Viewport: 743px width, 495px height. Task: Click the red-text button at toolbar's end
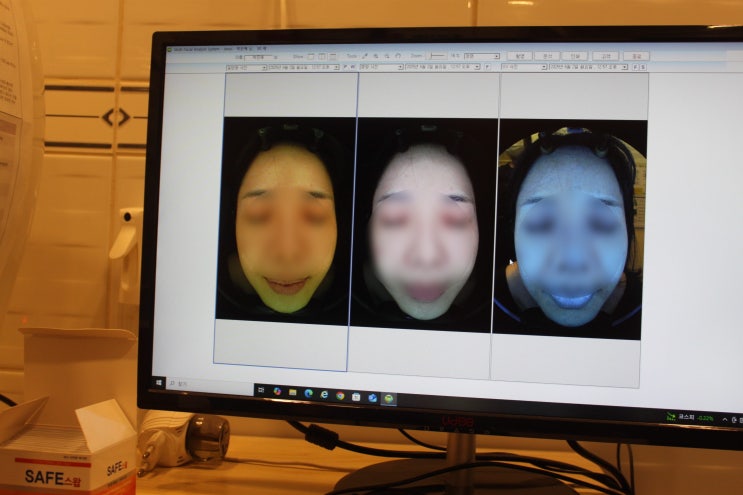[636, 56]
